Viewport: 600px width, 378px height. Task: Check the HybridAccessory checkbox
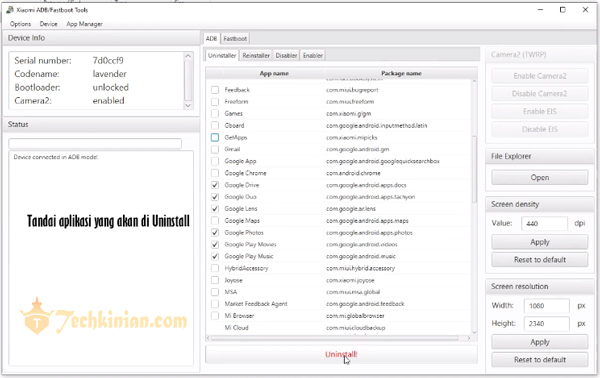coord(215,268)
